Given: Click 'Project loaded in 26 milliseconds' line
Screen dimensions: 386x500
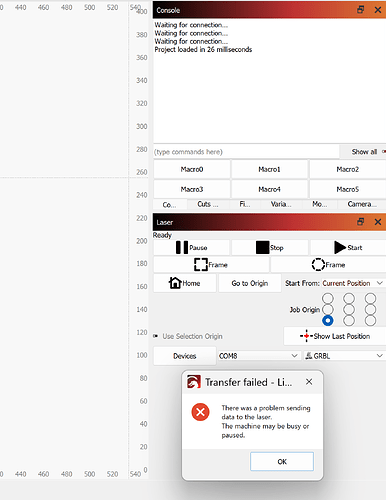Looking at the screenshot, I should coord(203,49).
